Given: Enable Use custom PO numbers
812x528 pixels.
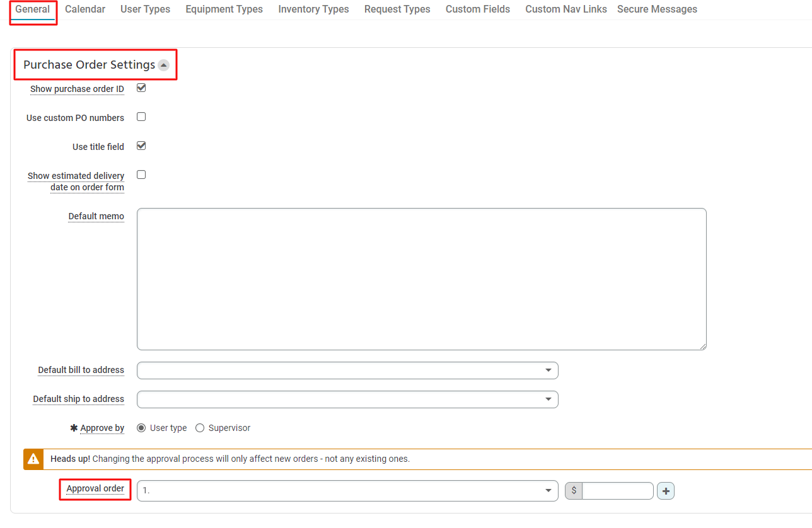Looking at the screenshot, I should [141, 116].
